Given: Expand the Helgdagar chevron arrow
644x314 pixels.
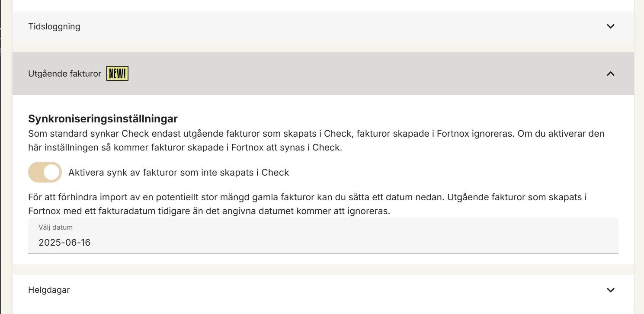Looking at the screenshot, I should 610,290.
